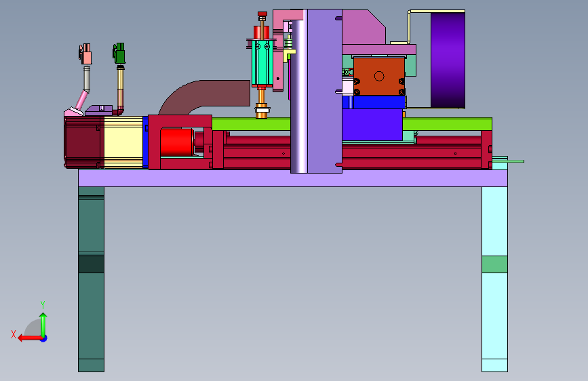Select the indigo block beside purple column

click(x=372, y=125)
